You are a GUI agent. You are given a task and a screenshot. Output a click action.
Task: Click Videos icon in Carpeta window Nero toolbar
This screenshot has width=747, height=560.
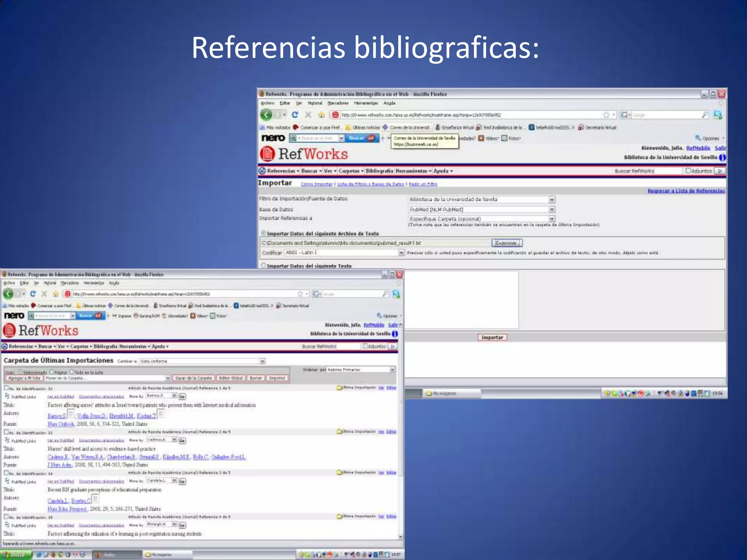pos(193,316)
